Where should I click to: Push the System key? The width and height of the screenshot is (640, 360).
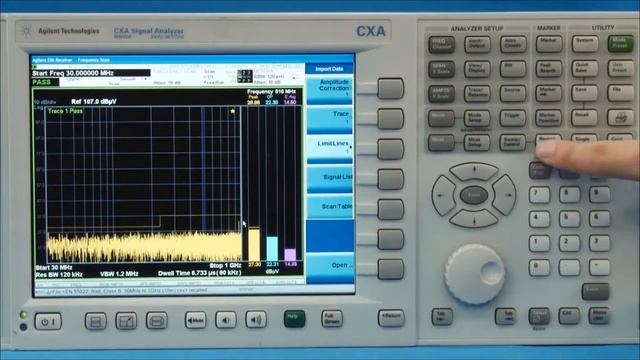point(584,44)
